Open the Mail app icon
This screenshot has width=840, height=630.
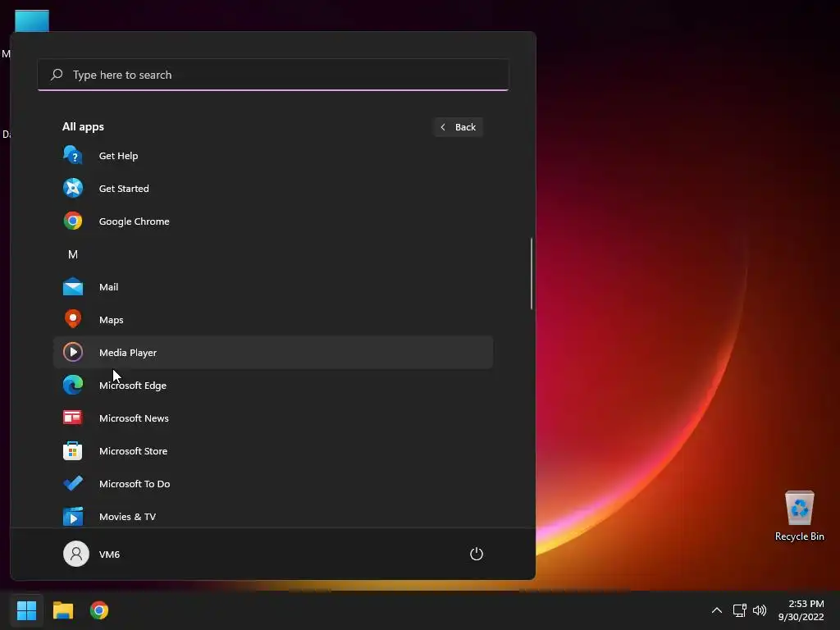[73, 286]
